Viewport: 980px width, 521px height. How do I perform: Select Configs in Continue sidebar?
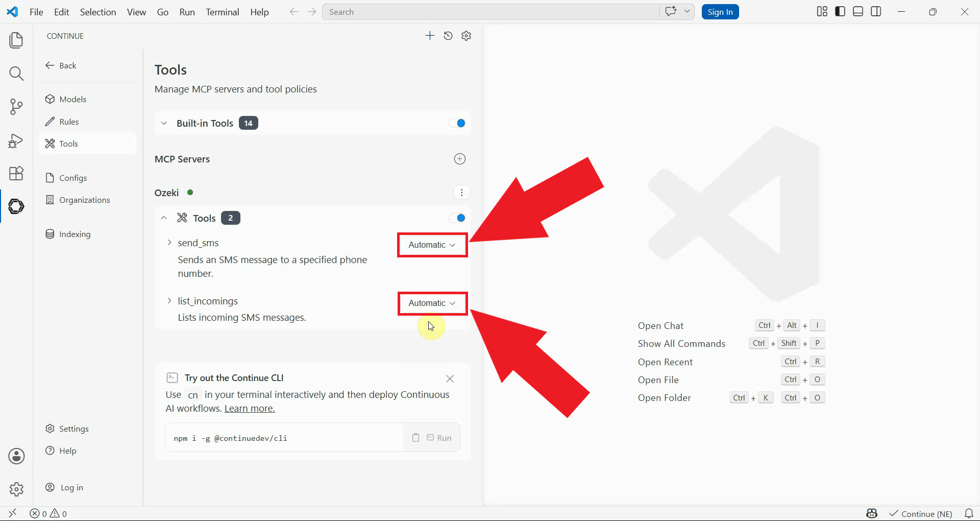tap(87, 178)
